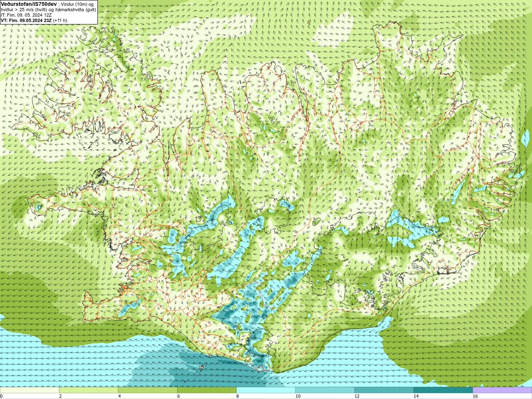The height and width of the screenshot is (399, 532).
Task: Click the legend scale label '14'
Action: pos(416,396)
